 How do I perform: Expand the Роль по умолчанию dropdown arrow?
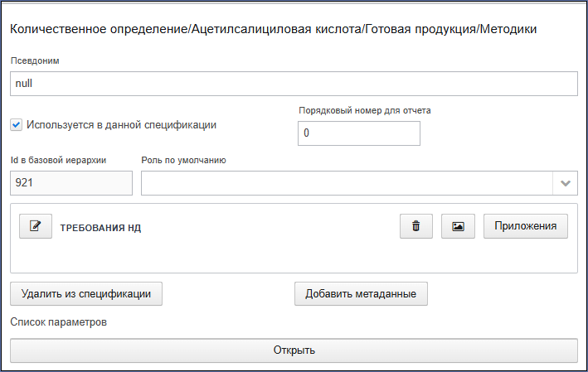[x=565, y=183]
